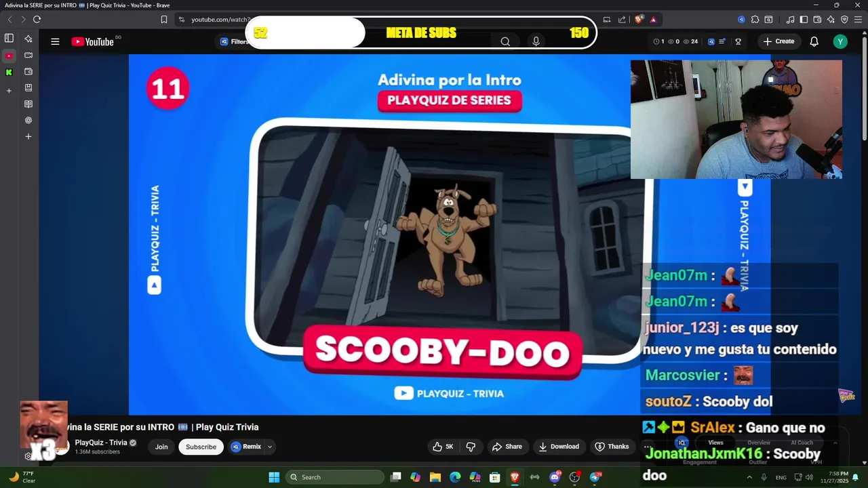Open Brave Leo AI sidebar icon

click(x=28, y=39)
